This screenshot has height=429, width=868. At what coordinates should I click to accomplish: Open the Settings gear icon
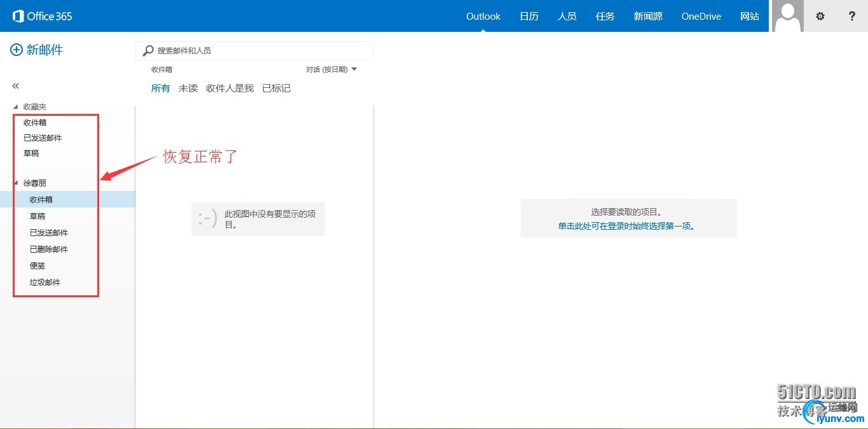tap(820, 17)
